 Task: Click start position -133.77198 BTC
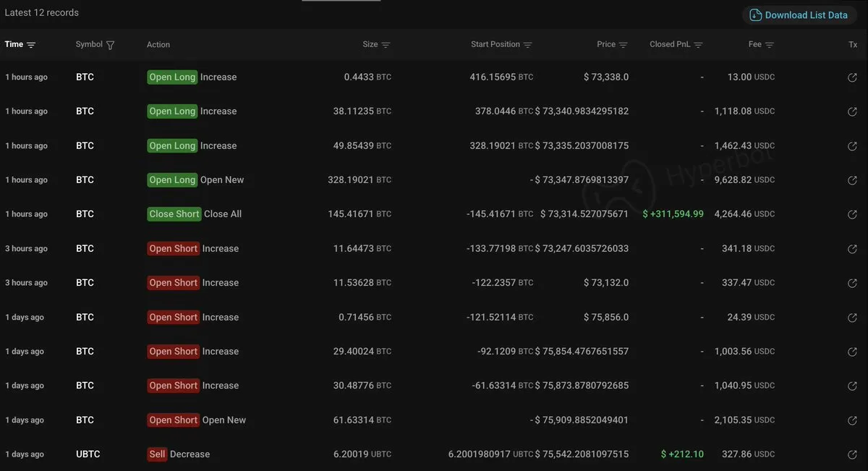tap(500, 249)
